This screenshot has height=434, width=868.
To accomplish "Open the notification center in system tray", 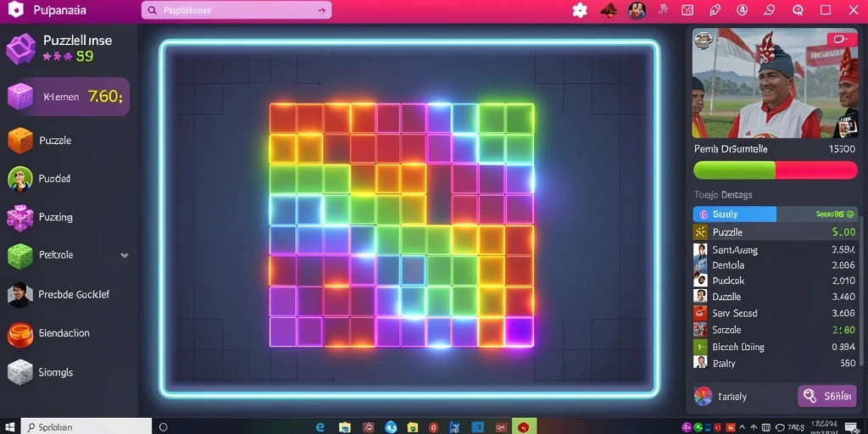I will pyautogui.click(x=851, y=427).
